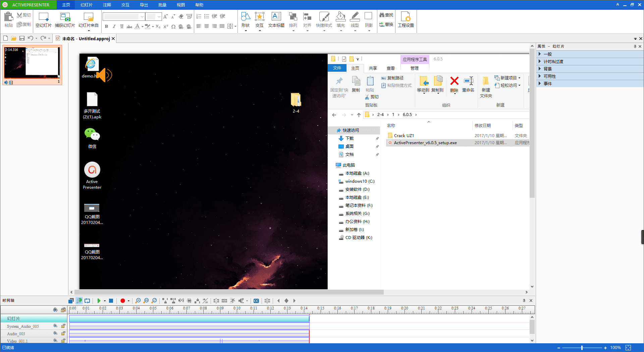Screen dimensions: 644x352
Task: Toggle lock on Audio_003 track
Action: 63,333
